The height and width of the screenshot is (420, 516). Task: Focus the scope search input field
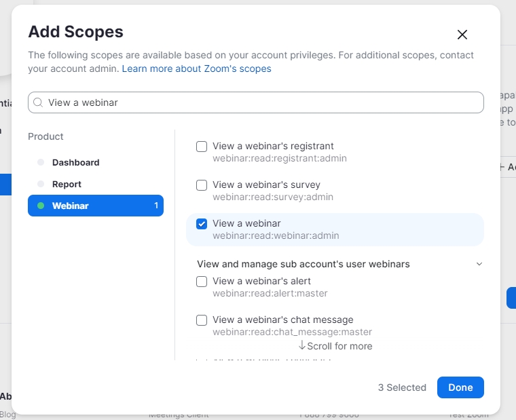(261, 102)
